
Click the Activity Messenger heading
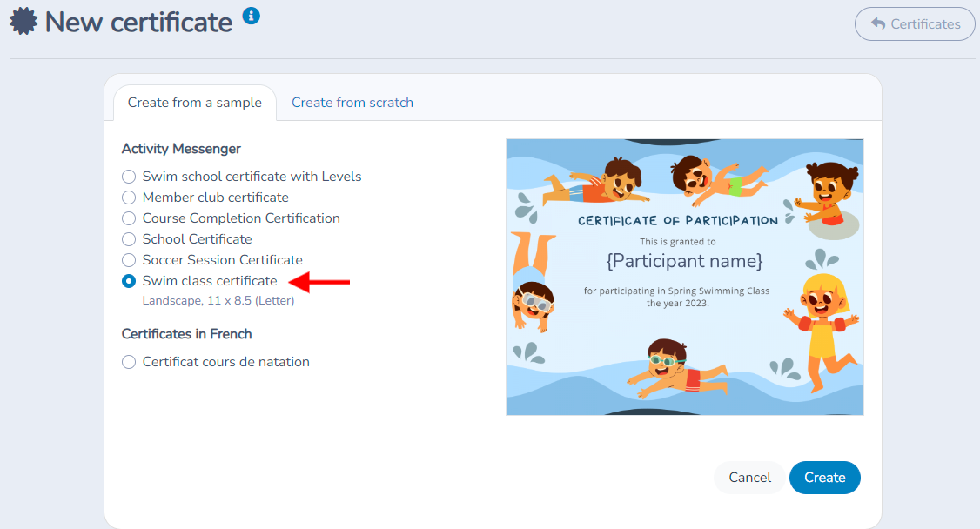point(181,149)
